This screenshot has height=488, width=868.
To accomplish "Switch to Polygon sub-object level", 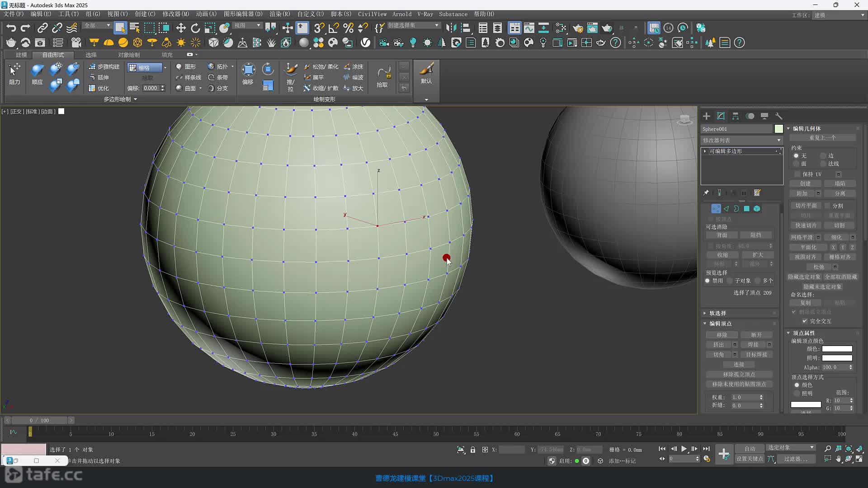I will click(746, 209).
